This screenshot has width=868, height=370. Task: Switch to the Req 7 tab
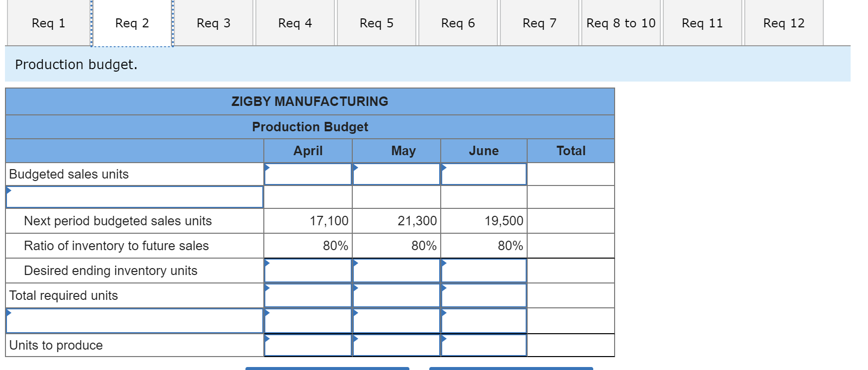[x=540, y=23]
